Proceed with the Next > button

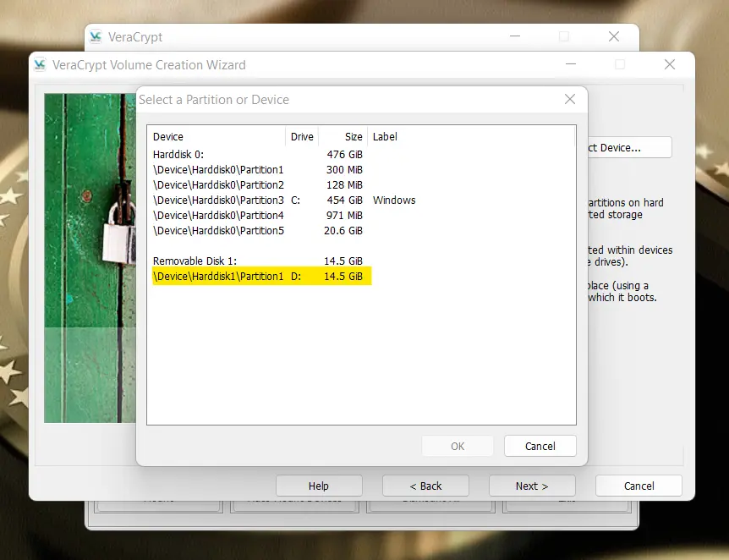tap(532, 486)
